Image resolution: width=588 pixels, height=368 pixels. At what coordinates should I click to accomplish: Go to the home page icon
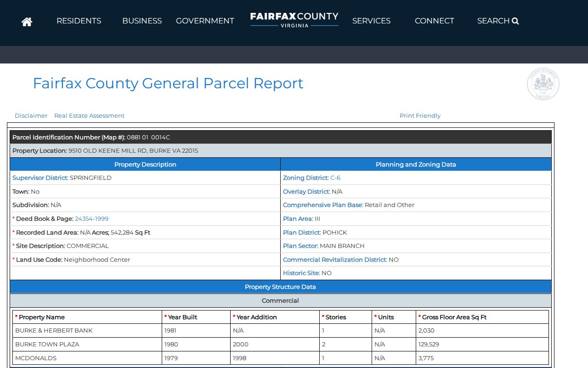coord(27,22)
